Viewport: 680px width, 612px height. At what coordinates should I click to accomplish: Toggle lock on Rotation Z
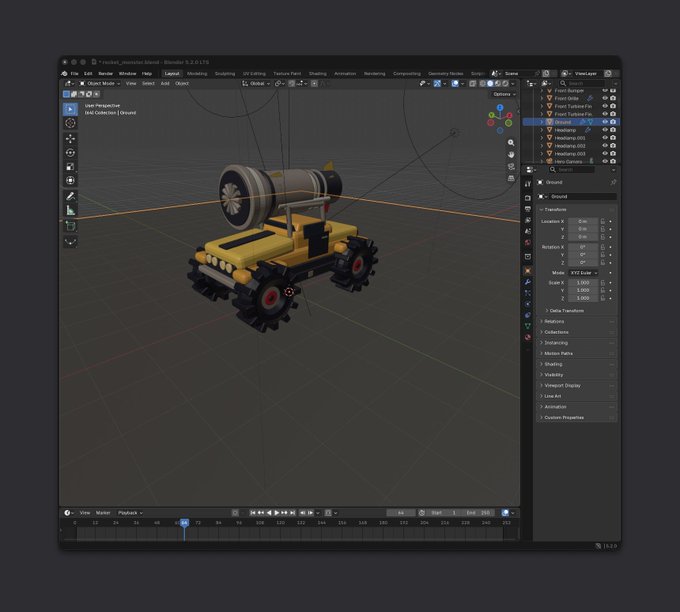pos(603,262)
